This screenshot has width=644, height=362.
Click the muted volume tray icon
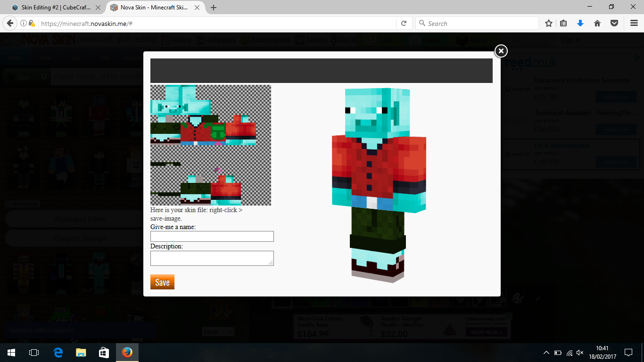point(581,353)
